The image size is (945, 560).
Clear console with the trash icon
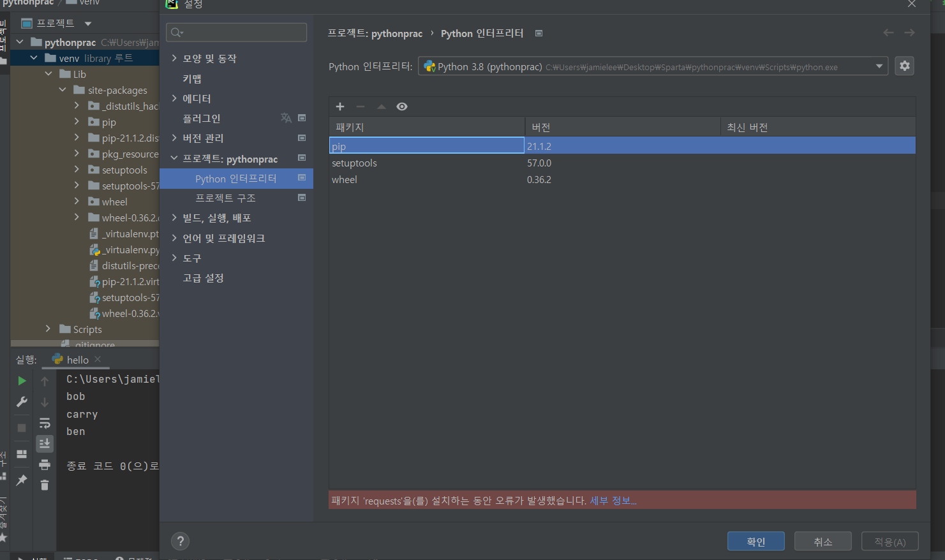point(45,485)
